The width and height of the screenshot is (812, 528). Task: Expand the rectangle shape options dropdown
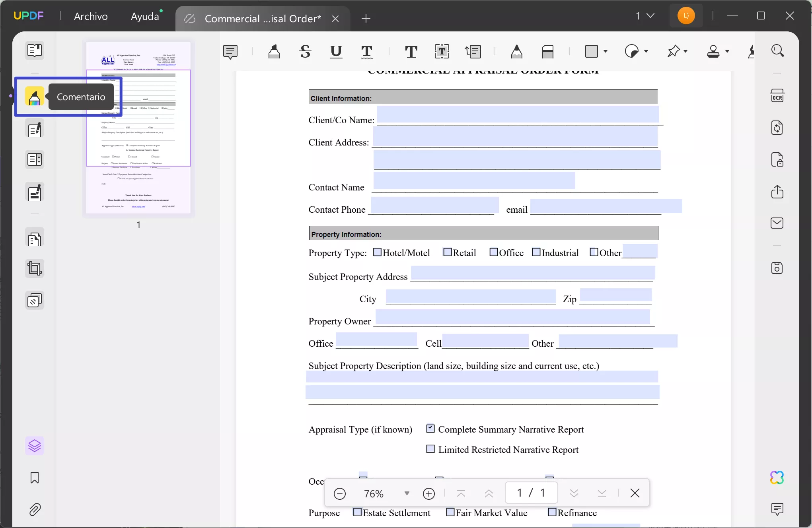pos(606,51)
